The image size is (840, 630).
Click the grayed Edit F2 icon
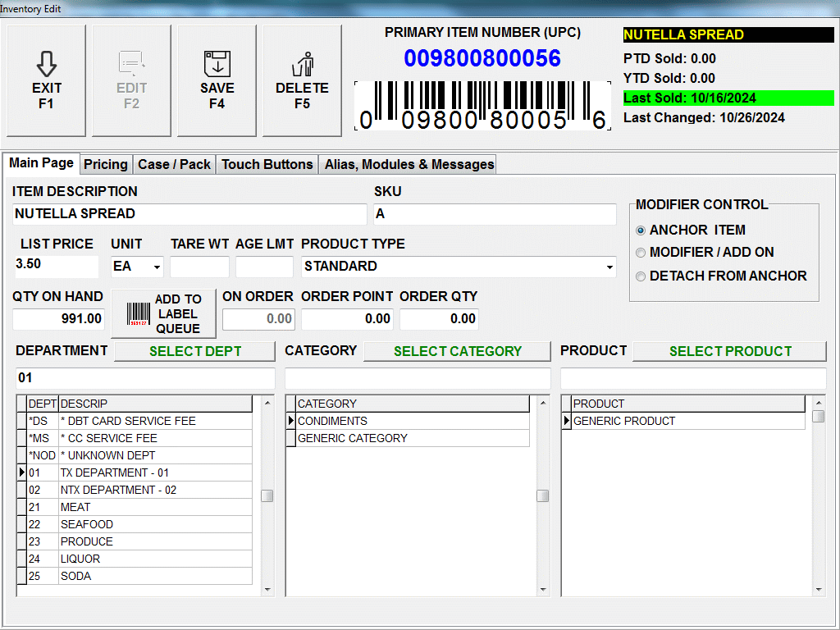pos(131,64)
